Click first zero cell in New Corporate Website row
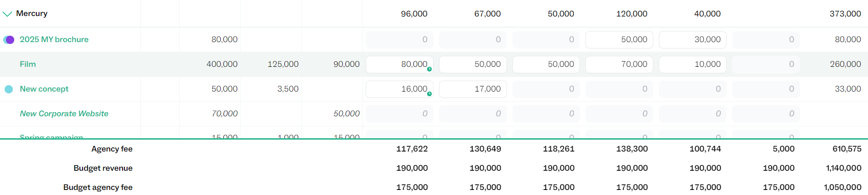Image resolution: width=868 pixels, height=195 pixels. [x=399, y=114]
